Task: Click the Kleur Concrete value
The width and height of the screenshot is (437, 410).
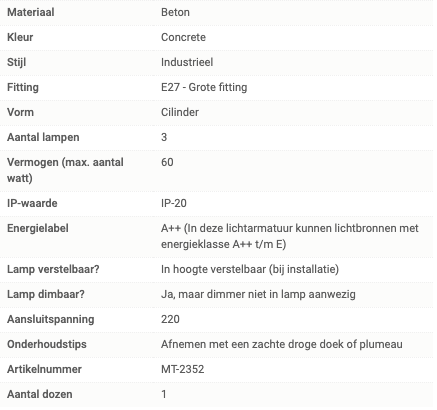Action: coord(183,37)
